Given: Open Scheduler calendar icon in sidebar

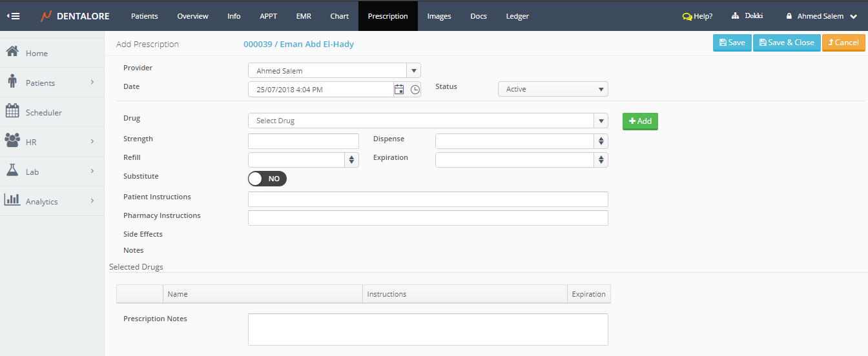Looking at the screenshot, I should [x=12, y=112].
